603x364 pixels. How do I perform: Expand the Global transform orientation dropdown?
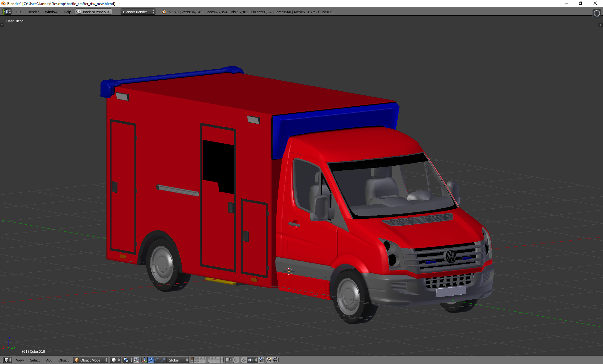(178, 360)
